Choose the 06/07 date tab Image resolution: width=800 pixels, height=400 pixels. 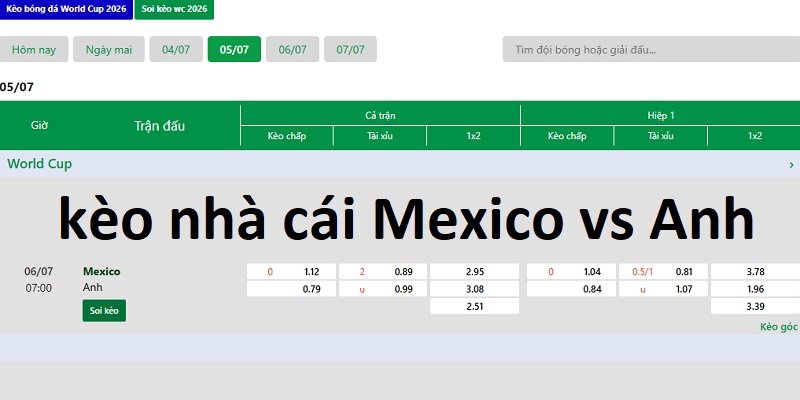[x=292, y=49]
